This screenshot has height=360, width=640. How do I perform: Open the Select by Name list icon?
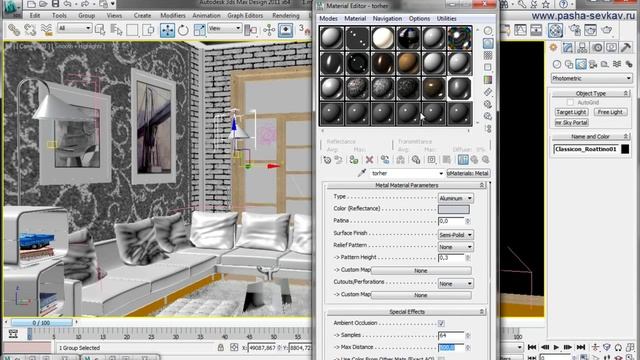point(116,29)
